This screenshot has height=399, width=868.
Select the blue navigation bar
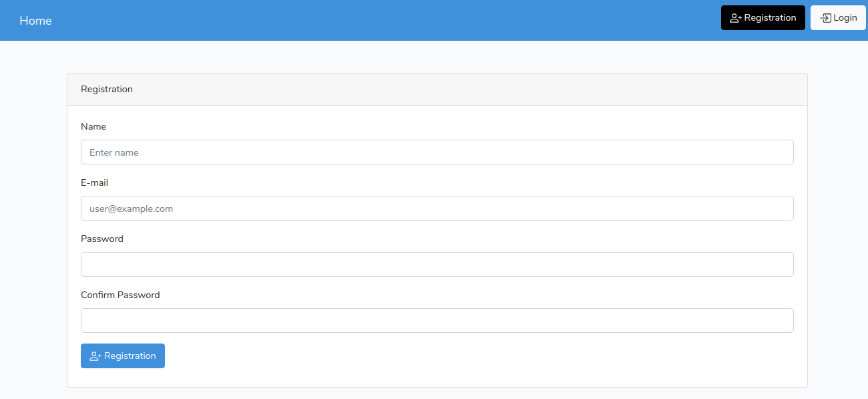tap(401, 20)
